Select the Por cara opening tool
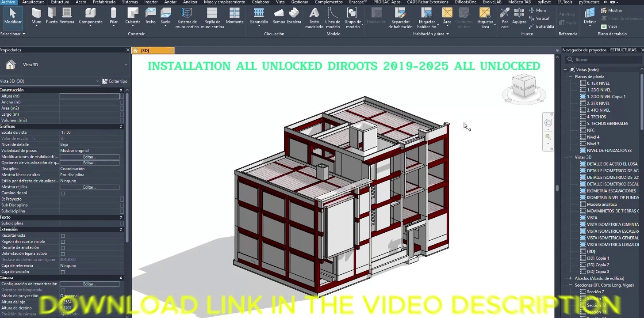 [x=505, y=19]
